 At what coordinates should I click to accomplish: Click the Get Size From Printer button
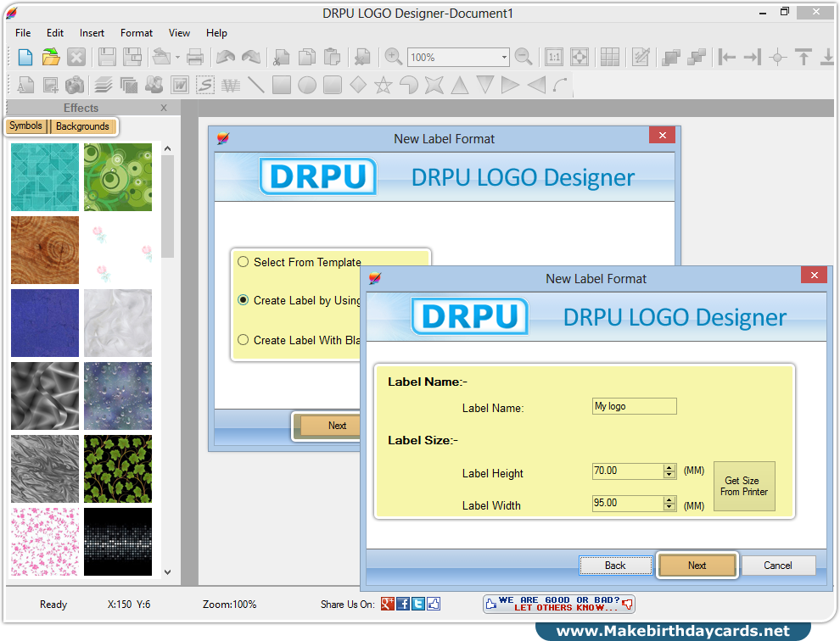pyautogui.click(x=744, y=486)
